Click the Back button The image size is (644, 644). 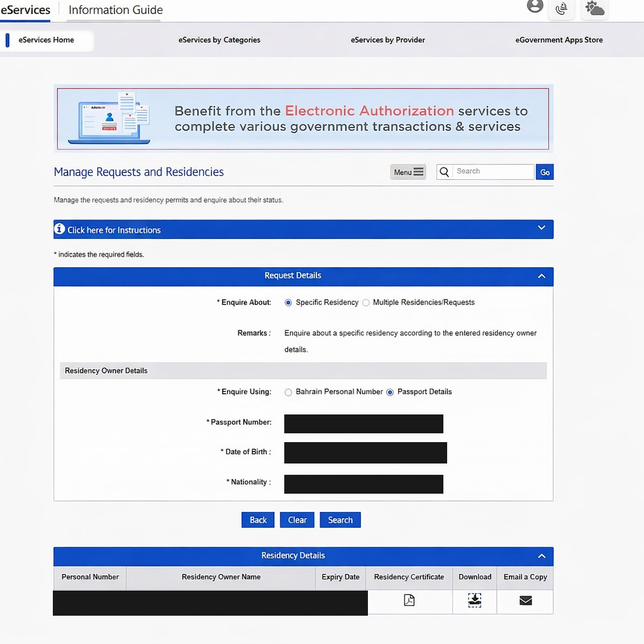pos(258,520)
